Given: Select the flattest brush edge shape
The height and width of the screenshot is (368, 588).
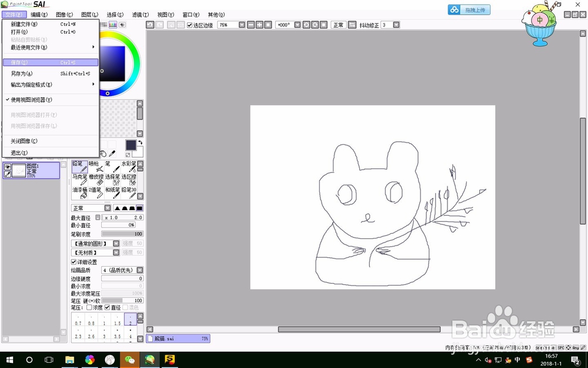Looking at the screenshot, I should point(139,208).
